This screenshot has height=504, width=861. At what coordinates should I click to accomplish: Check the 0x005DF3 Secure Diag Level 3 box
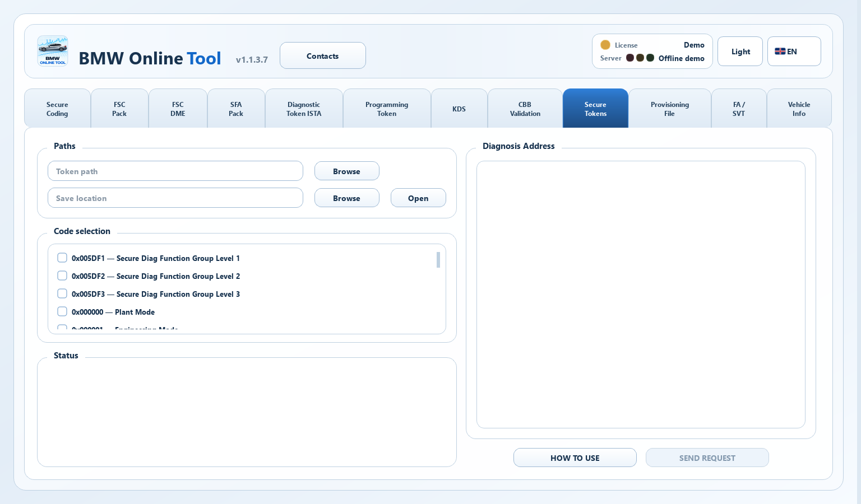coord(62,293)
